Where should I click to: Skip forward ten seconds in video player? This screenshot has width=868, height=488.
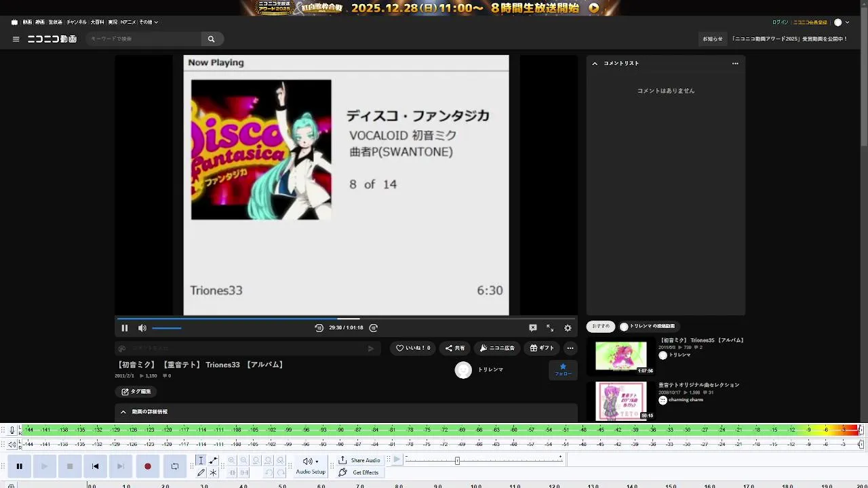coord(374,328)
